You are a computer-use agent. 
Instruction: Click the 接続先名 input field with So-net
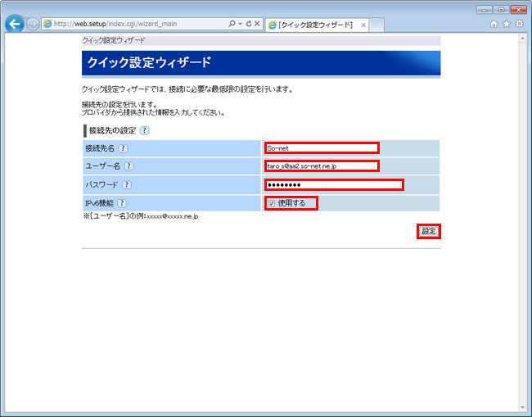click(322, 148)
